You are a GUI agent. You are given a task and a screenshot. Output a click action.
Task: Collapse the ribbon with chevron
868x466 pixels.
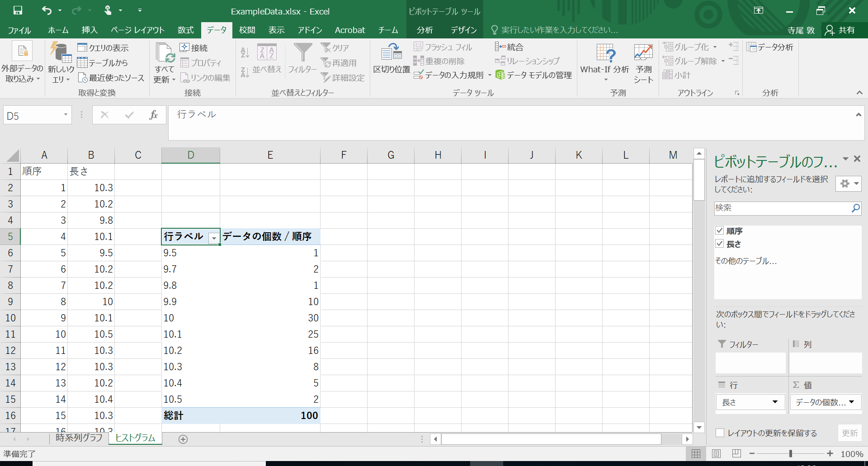pyautogui.click(x=859, y=93)
